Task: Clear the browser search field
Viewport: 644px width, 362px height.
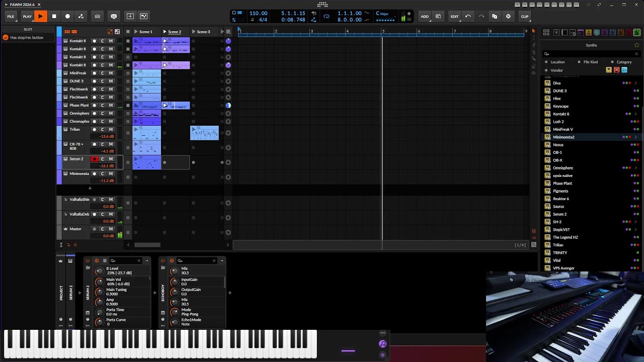Action: [636, 54]
